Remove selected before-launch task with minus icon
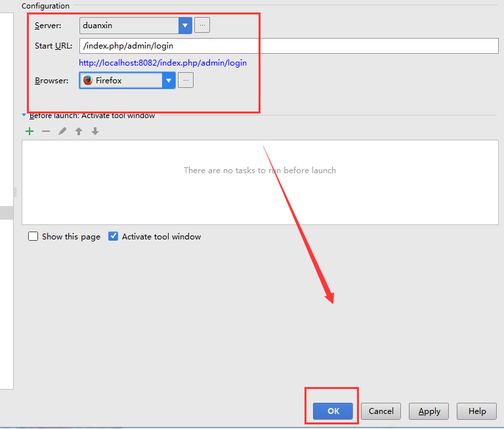 coord(46,131)
